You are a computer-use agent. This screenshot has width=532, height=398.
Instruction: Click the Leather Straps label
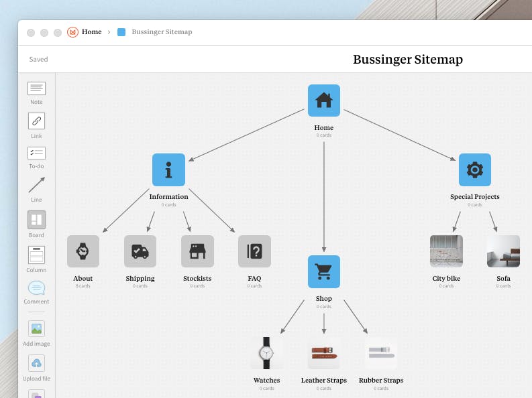tap(323, 381)
